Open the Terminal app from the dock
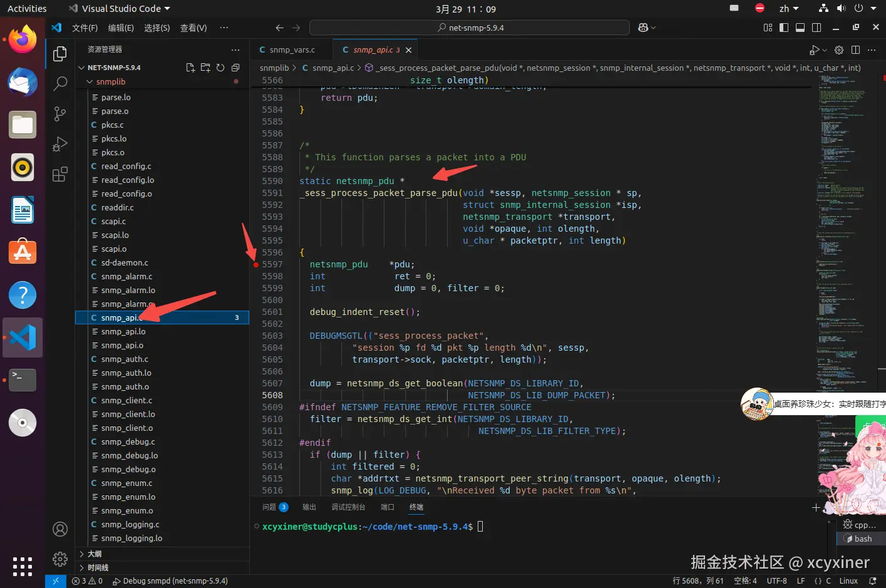 pos(23,380)
